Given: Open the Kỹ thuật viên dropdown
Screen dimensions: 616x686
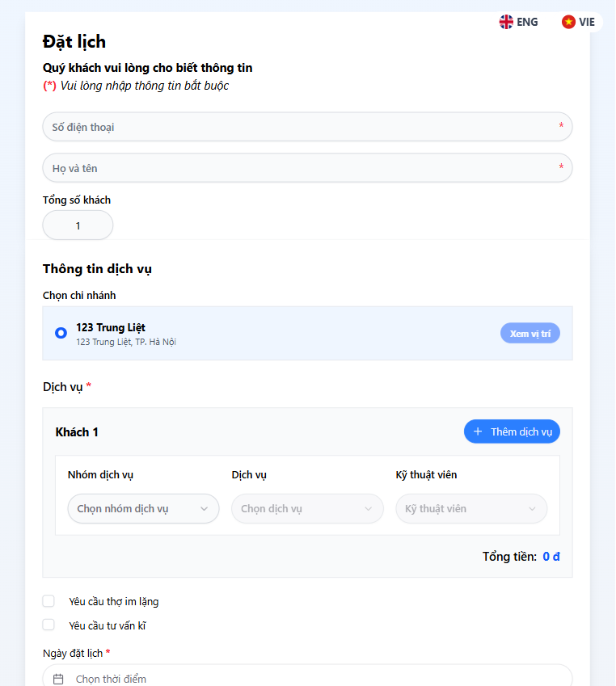Looking at the screenshot, I should click(471, 509).
